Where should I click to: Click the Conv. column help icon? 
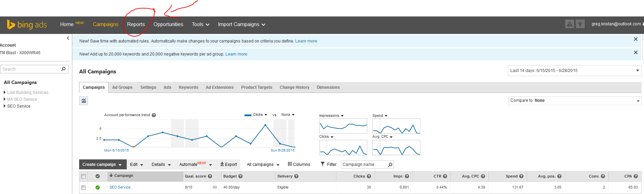click(603, 176)
